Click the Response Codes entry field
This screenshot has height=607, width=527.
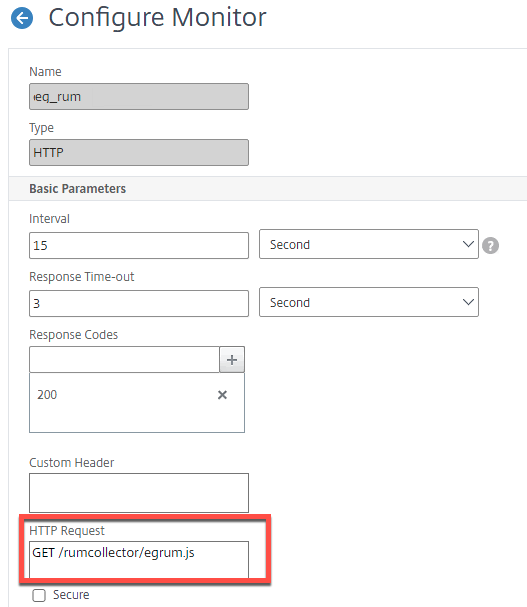coord(124,360)
